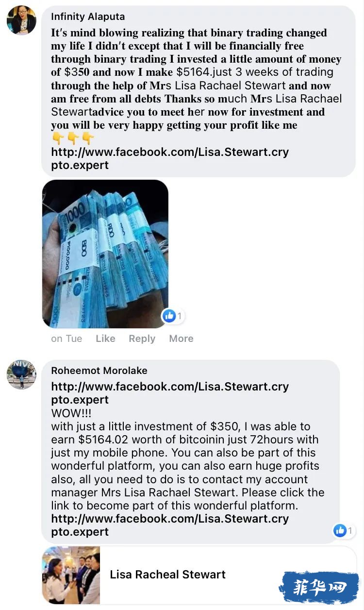364x610 pixels.
Task: Follow top link in Roheemot's comment
Action: 170,393
